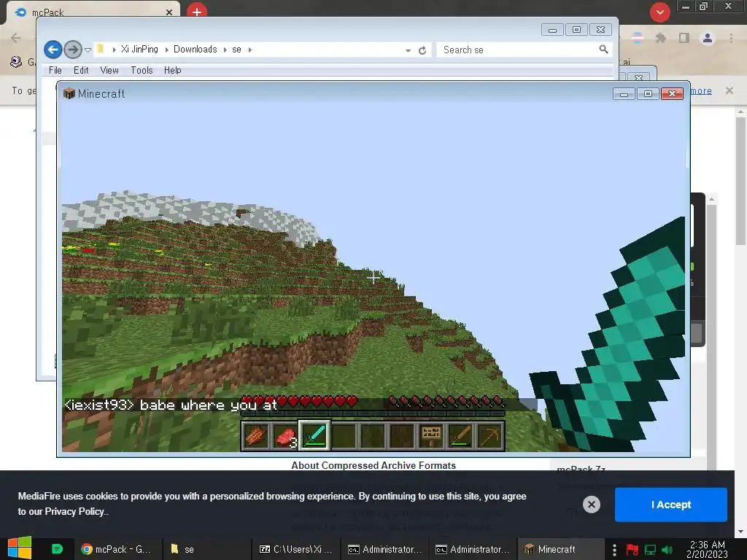Open the View menu in Explorer
747x560 pixels.
[109, 71]
